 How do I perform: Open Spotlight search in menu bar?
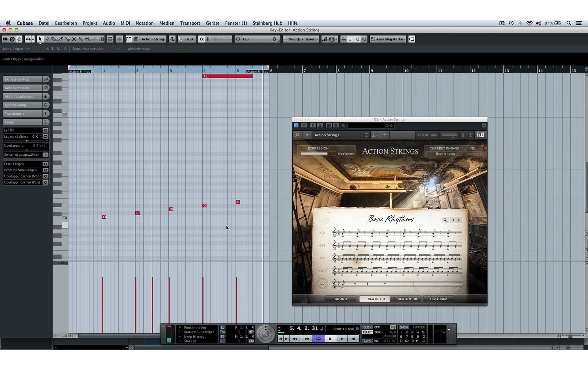(x=569, y=23)
